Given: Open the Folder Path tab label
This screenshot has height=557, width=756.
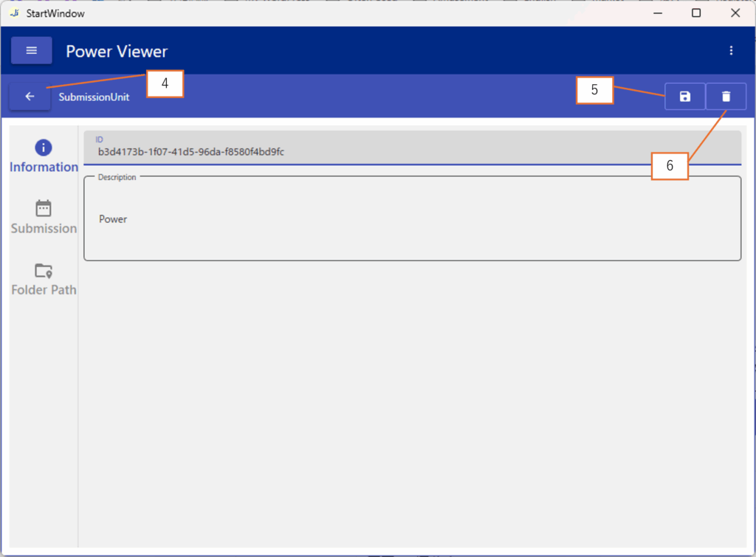Looking at the screenshot, I should (x=44, y=290).
